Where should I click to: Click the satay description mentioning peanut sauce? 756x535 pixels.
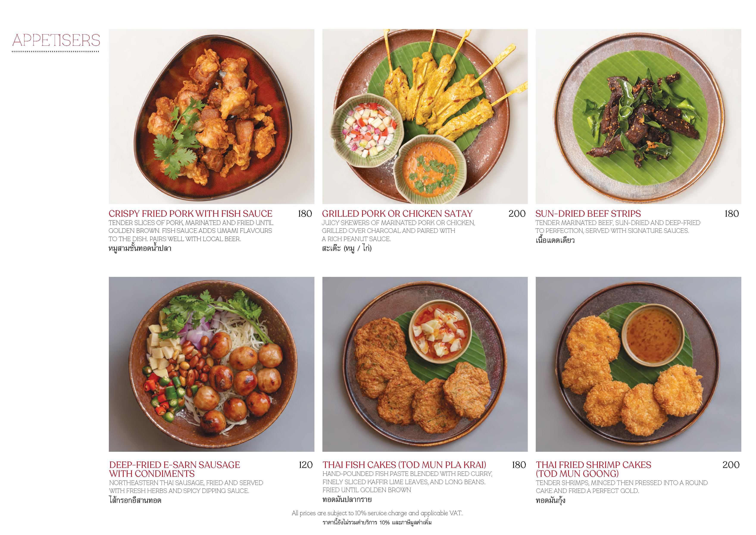pyautogui.click(x=398, y=231)
